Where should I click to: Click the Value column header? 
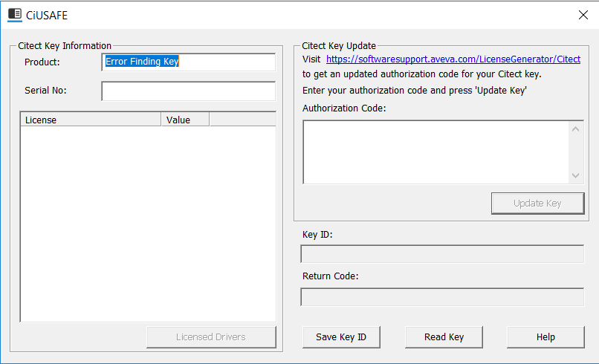[185, 120]
